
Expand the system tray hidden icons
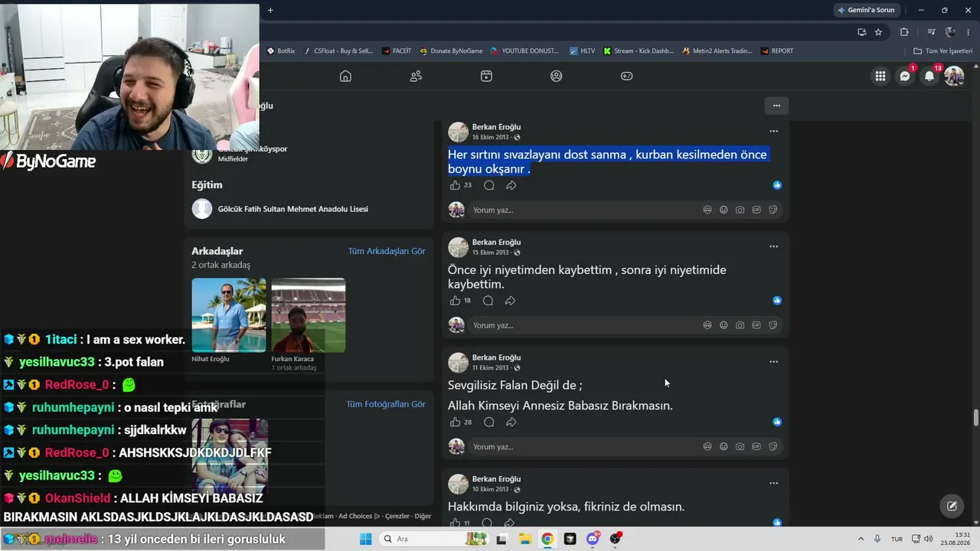pyautogui.click(x=861, y=539)
